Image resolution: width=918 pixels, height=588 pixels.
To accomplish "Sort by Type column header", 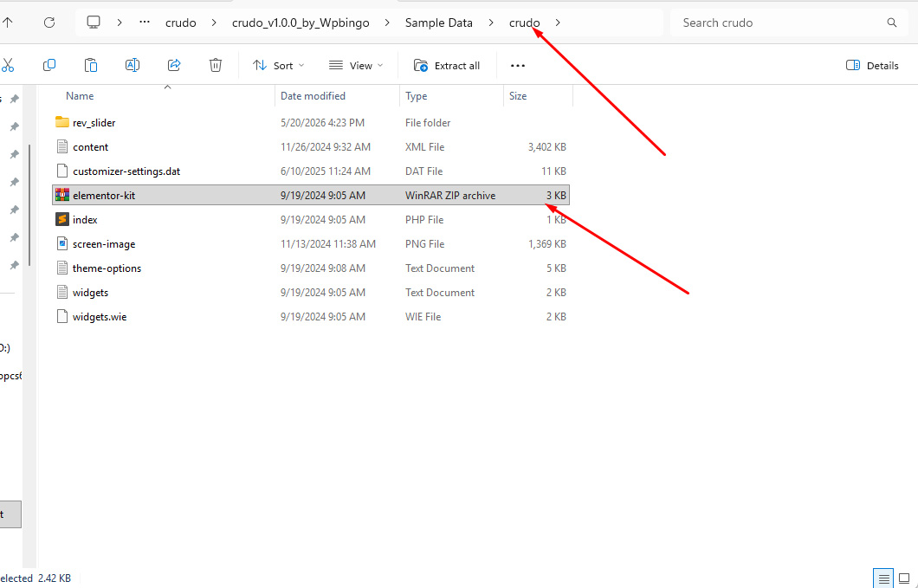I will click(x=417, y=96).
